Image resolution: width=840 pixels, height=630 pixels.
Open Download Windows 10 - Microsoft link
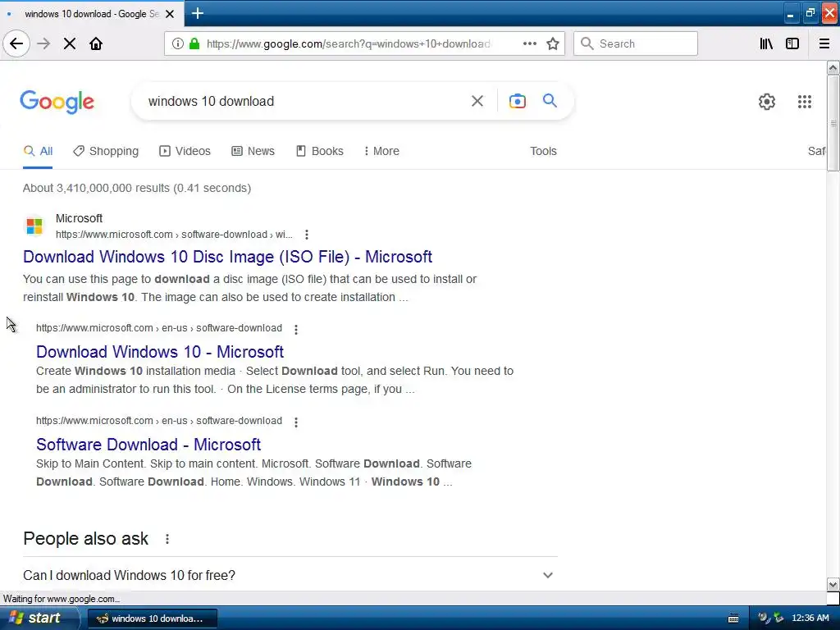(x=160, y=351)
